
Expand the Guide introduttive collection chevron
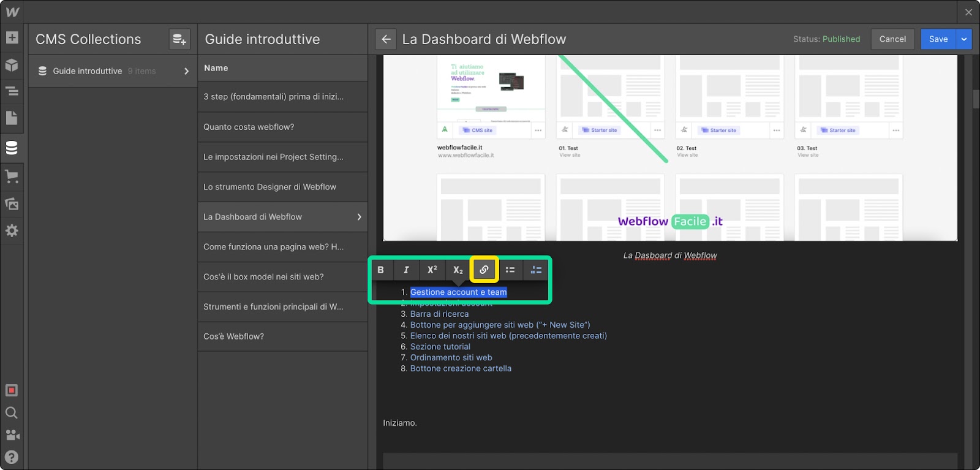186,71
